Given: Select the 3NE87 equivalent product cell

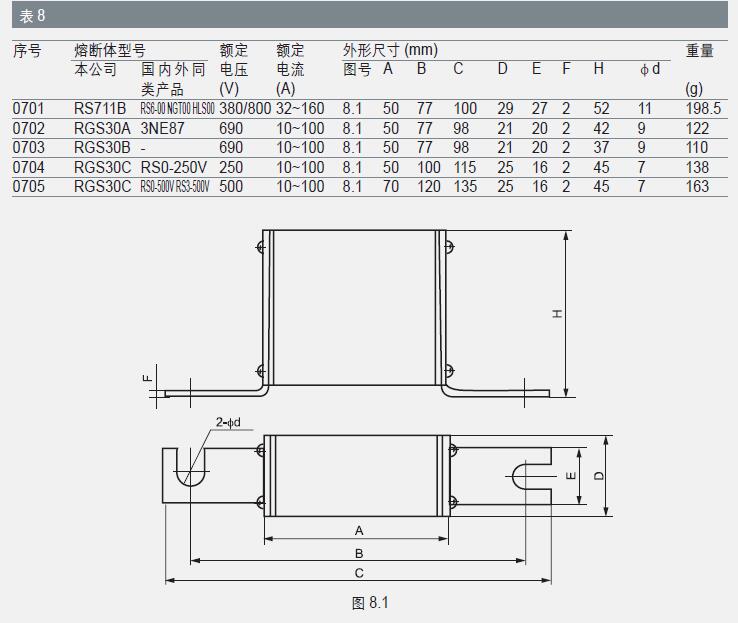Looking at the screenshot, I should point(163,129).
